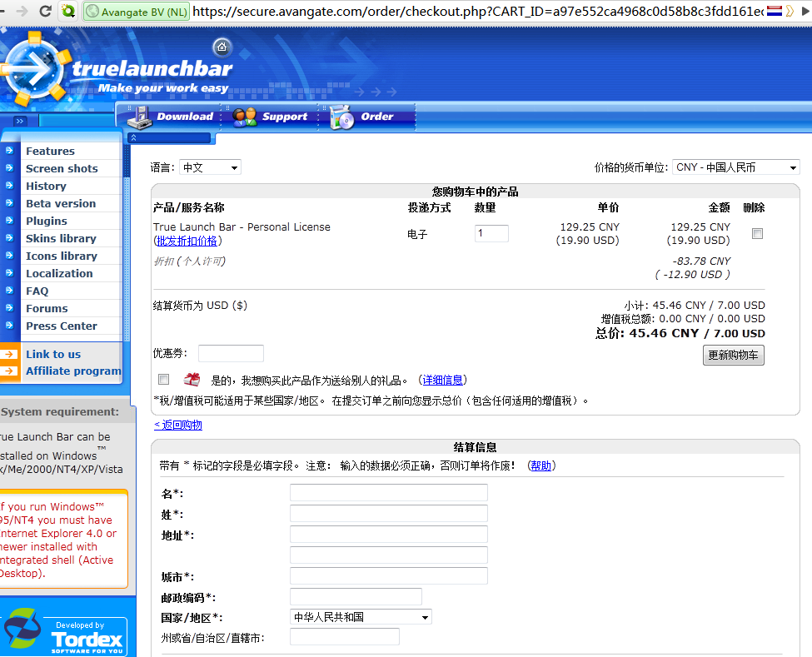Open Press Center in the sidebar
812x657 pixels.
click(62, 326)
